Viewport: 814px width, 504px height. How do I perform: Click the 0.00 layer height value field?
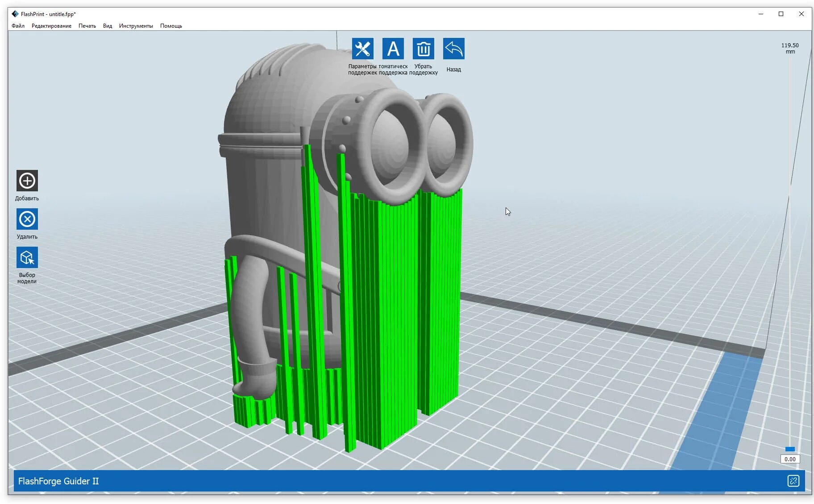pos(790,459)
